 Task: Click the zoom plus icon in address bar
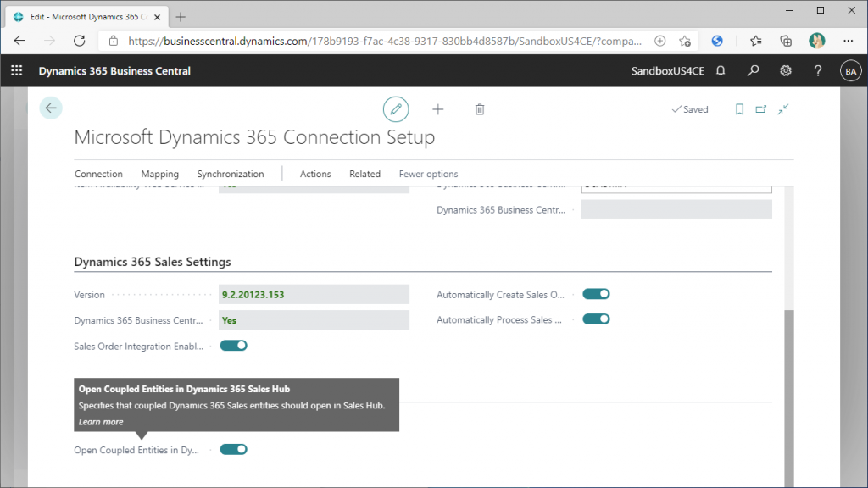[x=659, y=41]
